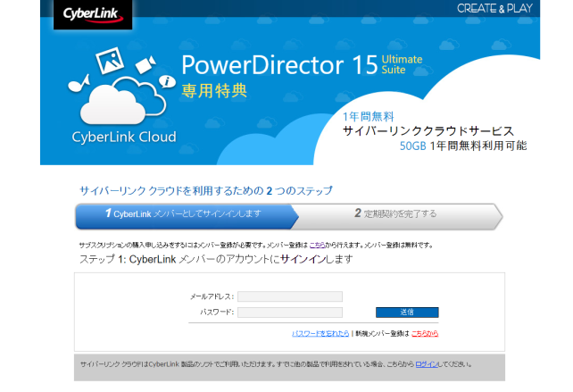Click the video camera icon above the cloud
The width and height of the screenshot is (573, 392).
[x=145, y=64]
